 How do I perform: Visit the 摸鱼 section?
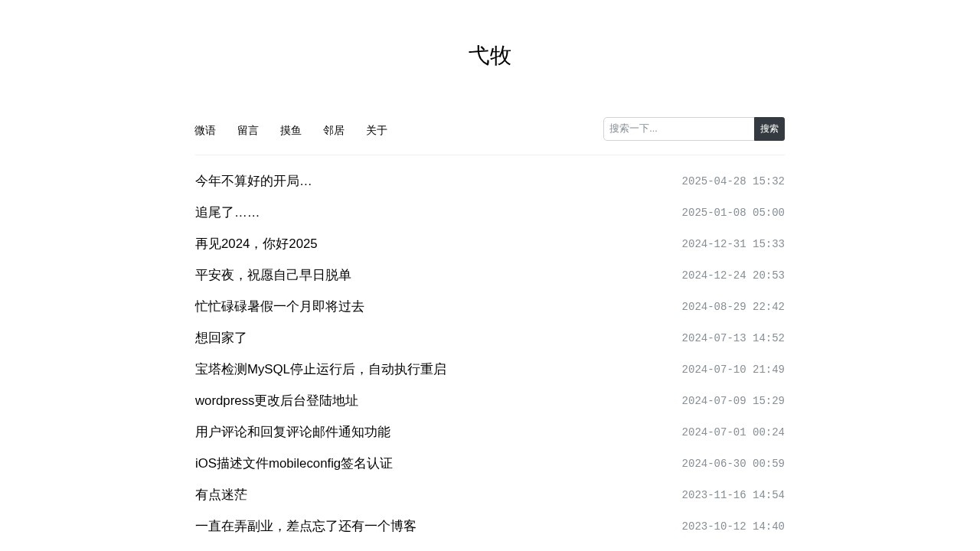[x=290, y=130]
